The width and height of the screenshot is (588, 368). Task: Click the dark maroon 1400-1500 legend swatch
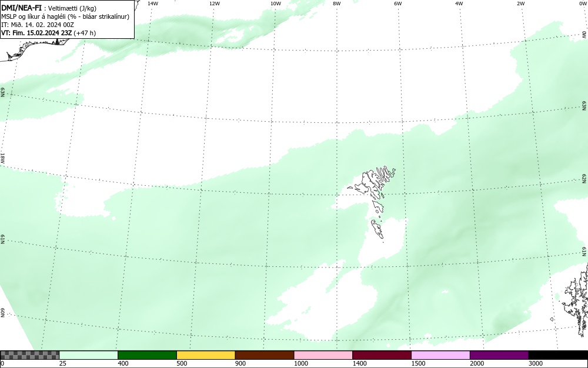coord(382,355)
